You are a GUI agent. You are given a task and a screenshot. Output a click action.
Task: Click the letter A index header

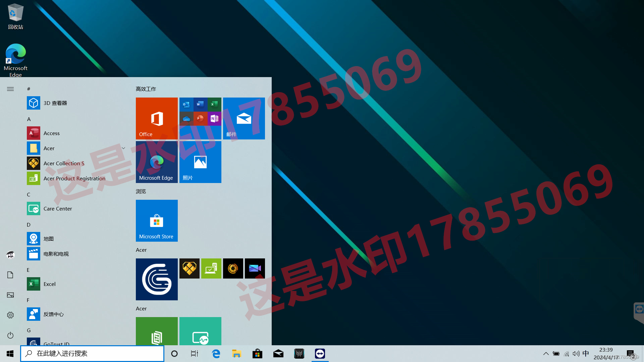[x=29, y=119]
